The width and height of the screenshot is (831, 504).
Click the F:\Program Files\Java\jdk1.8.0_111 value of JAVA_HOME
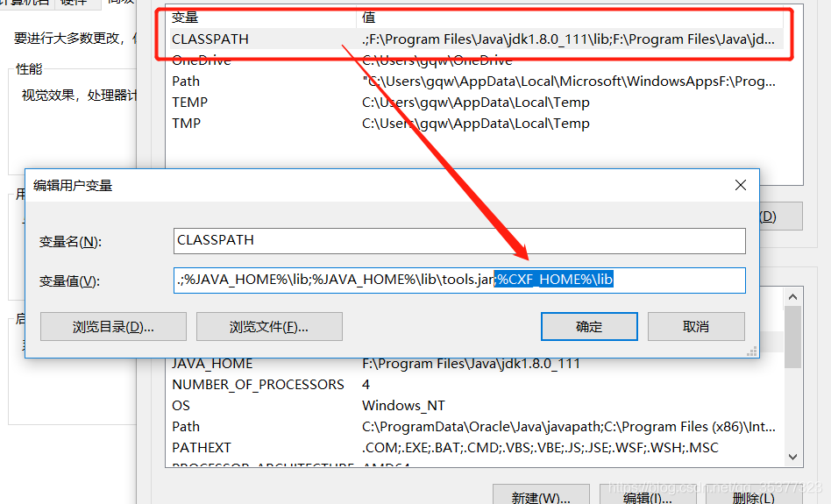(471, 364)
